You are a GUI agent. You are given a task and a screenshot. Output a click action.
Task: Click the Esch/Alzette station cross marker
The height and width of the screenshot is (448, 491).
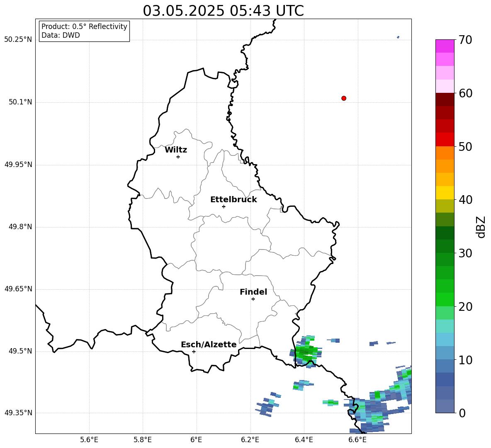coord(194,351)
